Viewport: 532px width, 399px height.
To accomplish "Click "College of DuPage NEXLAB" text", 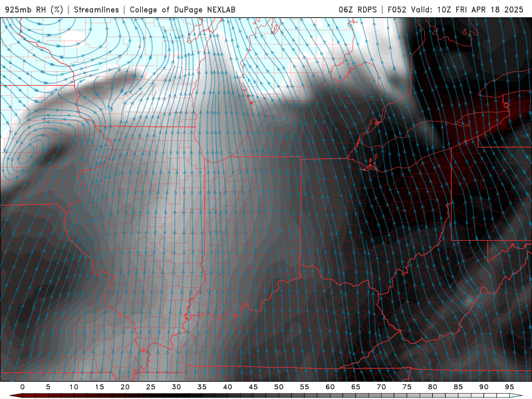I will pyautogui.click(x=182, y=10).
